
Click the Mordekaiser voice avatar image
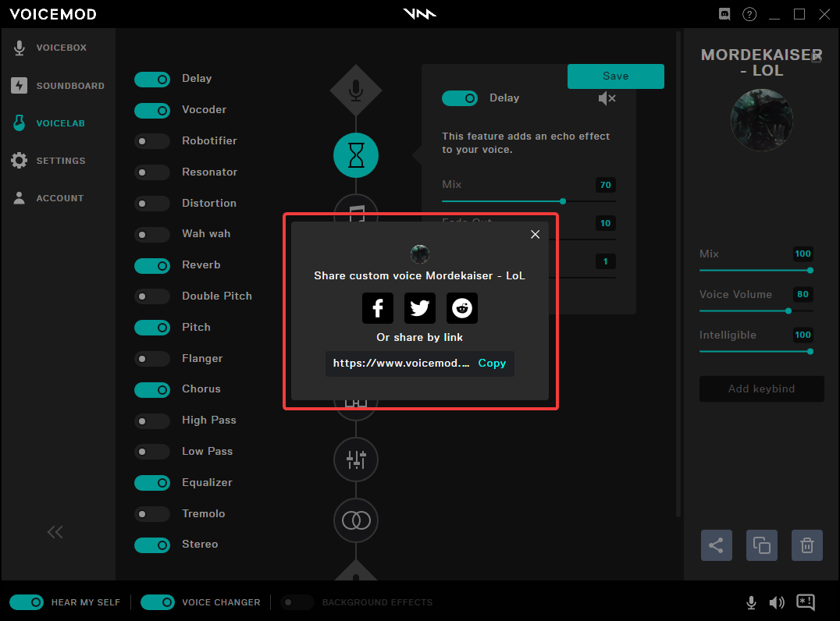click(761, 120)
